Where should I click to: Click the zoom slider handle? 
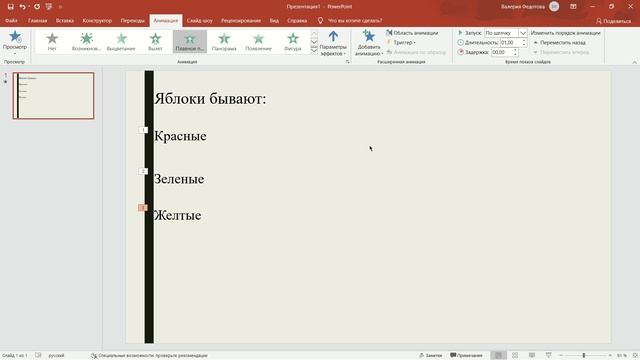584,356
